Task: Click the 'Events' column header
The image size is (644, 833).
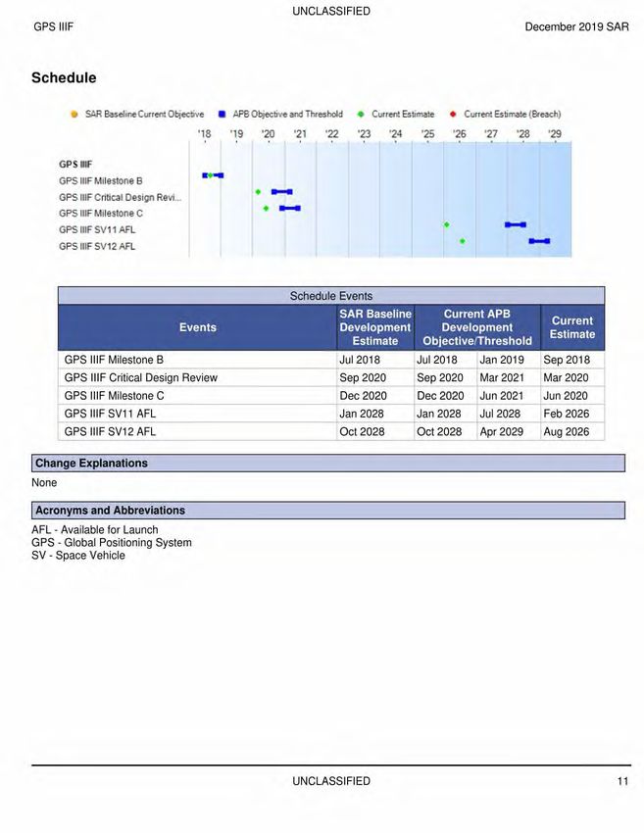Action: [x=198, y=327]
